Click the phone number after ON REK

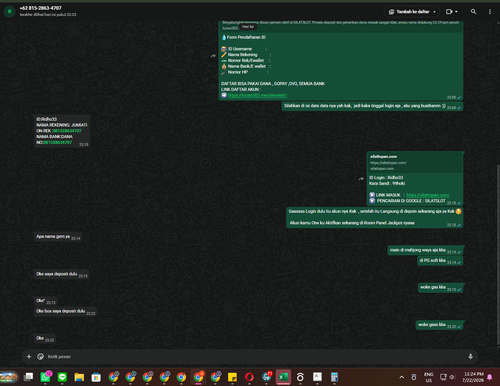67,131
